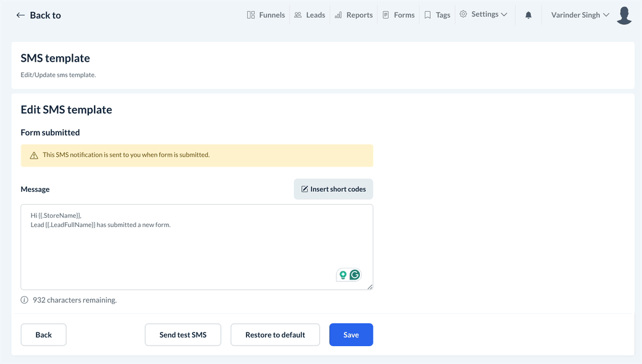Click the info icon beside characters remaining

25,300
